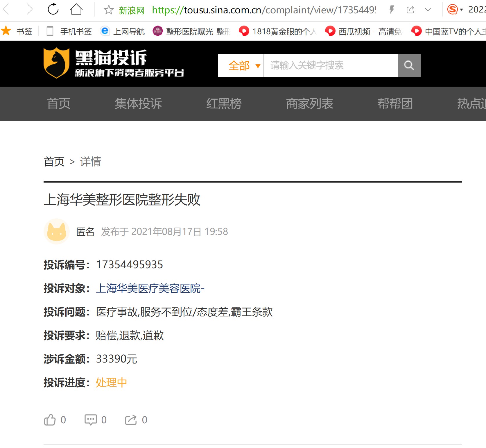Select the amount 33390元
The height and width of the screenshot is (448, 486).
(116, 359)
